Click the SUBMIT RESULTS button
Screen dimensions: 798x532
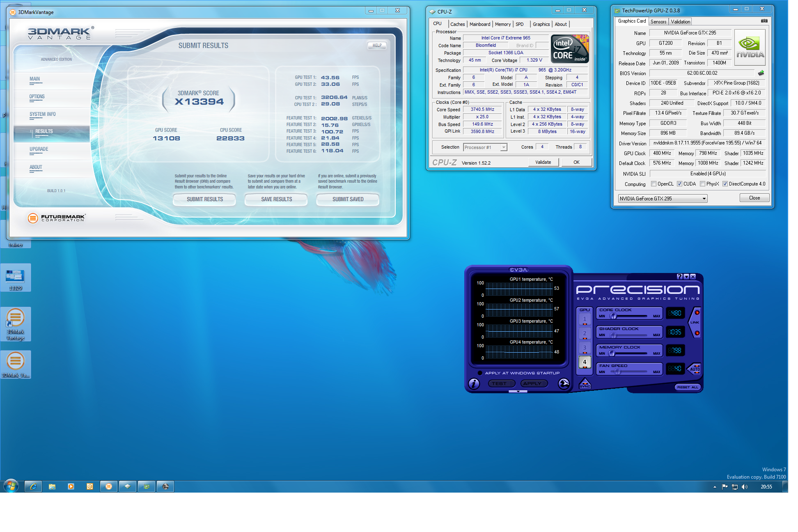click(204, 199)
